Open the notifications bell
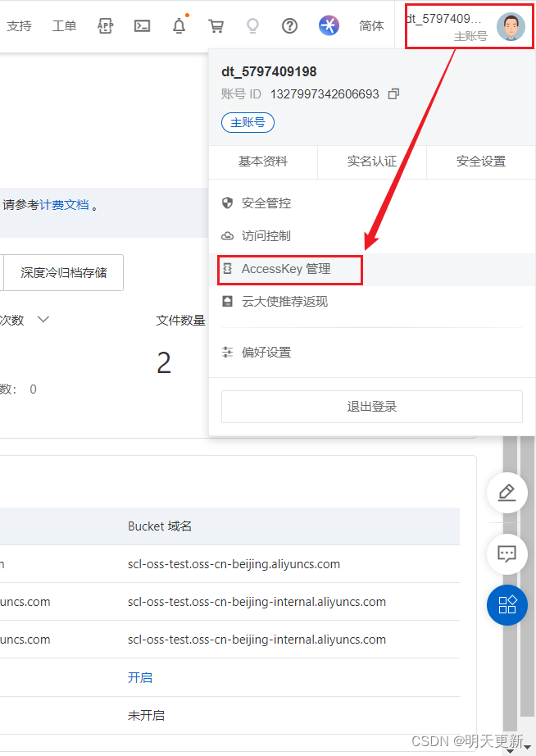Screen dimensions: 536x756 179,25
